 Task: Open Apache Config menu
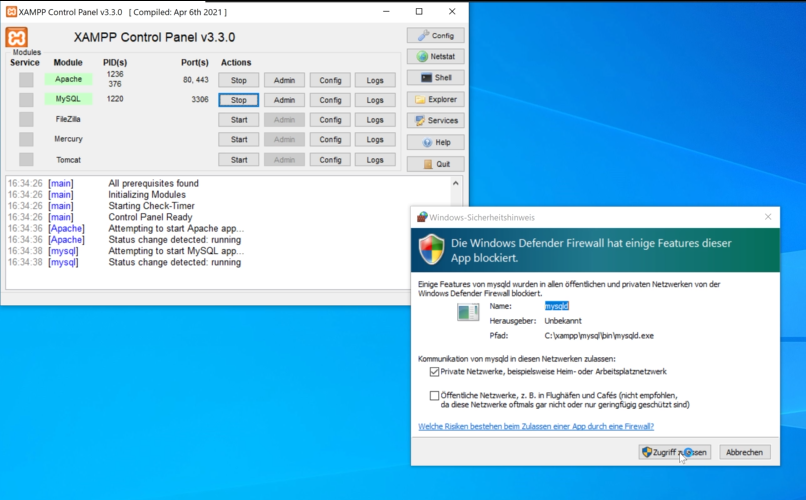[330, 80]
